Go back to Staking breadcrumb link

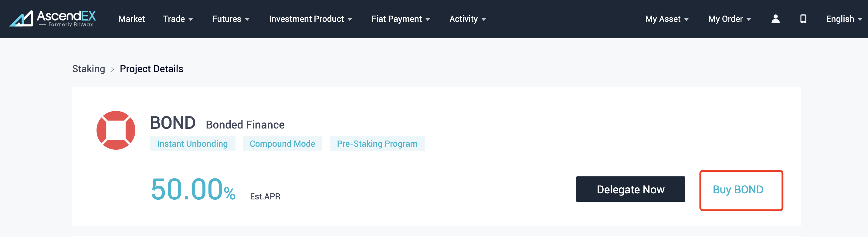[x=89, y=69]
